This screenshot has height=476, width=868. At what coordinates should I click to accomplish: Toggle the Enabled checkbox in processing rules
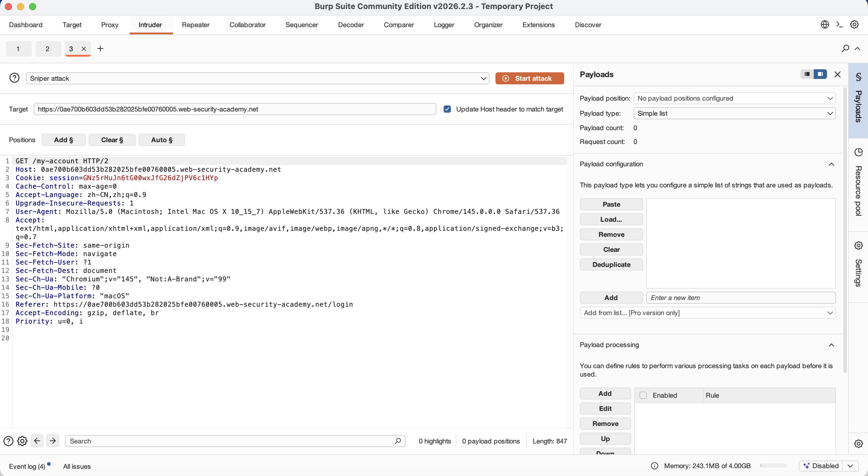(643, 395)
